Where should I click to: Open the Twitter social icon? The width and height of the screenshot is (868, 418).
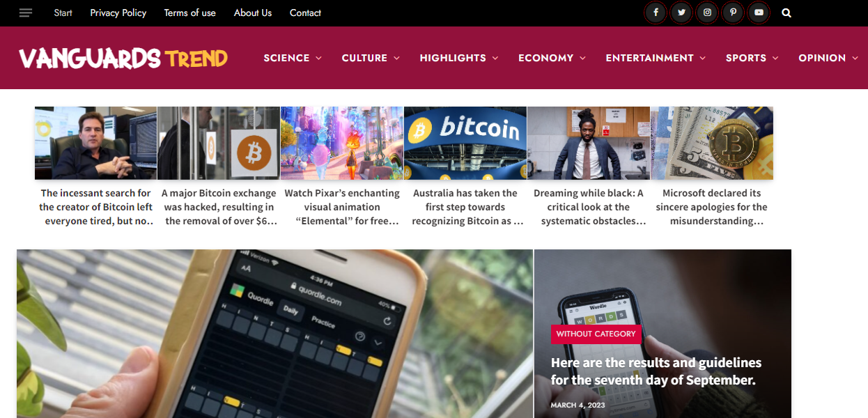click(681, 13)
